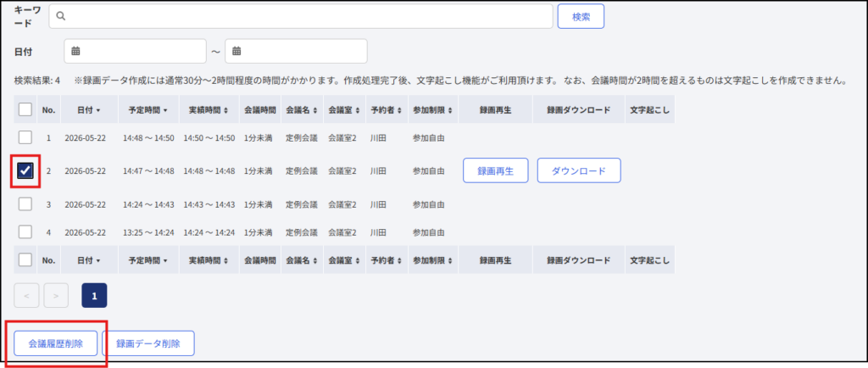Click scheduled time 14:24 ～ 14:43
Viewport: 868px width, 368px height.
pos(148,204)
